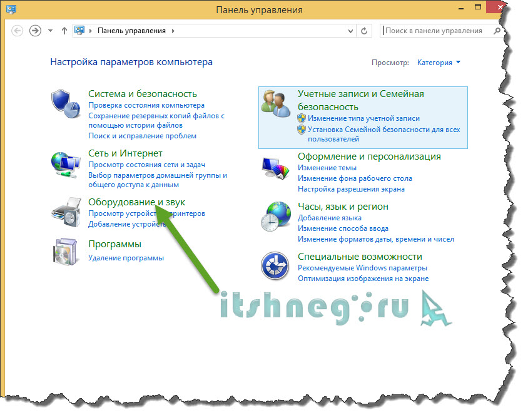Open Установка Семейной безопасности link
This screenshot has width=528, height=420.
(x=384, y=135)
